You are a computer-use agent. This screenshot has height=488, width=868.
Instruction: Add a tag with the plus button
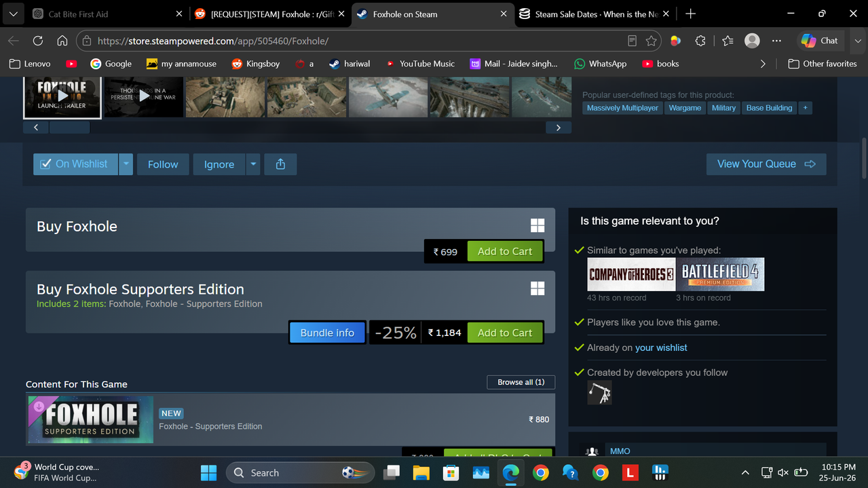tap(805, 108)
